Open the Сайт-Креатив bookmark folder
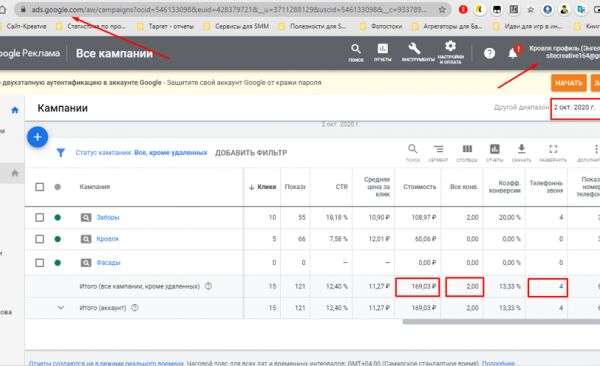This screenshot has width=600, height=366. pyautogui.click(x=23, y=26)
